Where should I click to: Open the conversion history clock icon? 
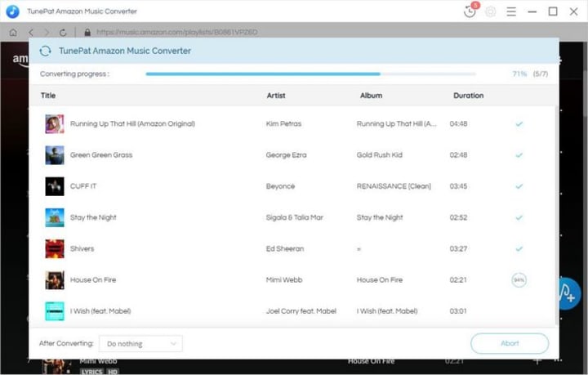pos(470,11)
